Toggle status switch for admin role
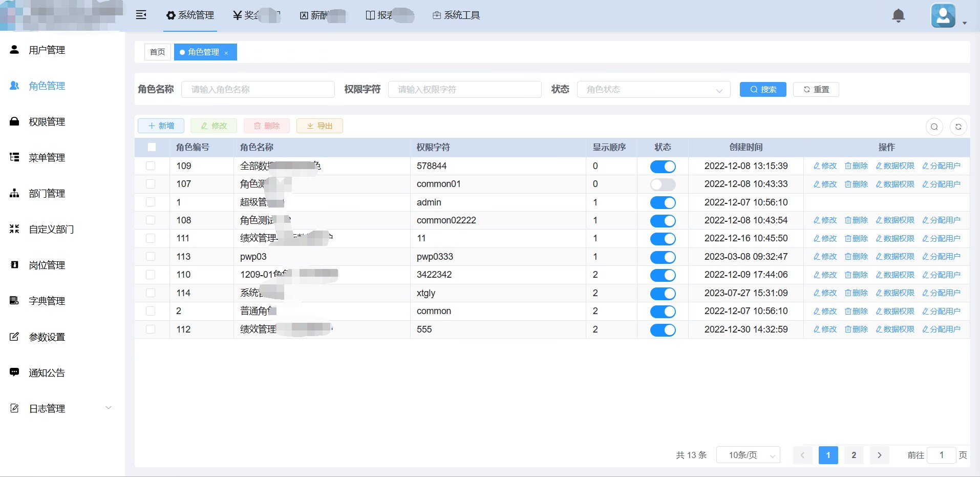This screenshot has width=980, height=477. (663, 203)
